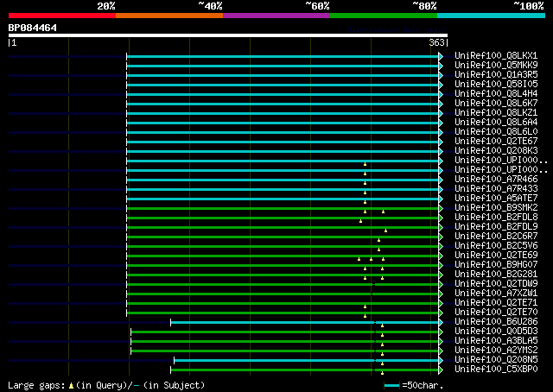Select the BP084464 query name
The height and width of the screenshot is (392, 553).
[x=33, y=28]
